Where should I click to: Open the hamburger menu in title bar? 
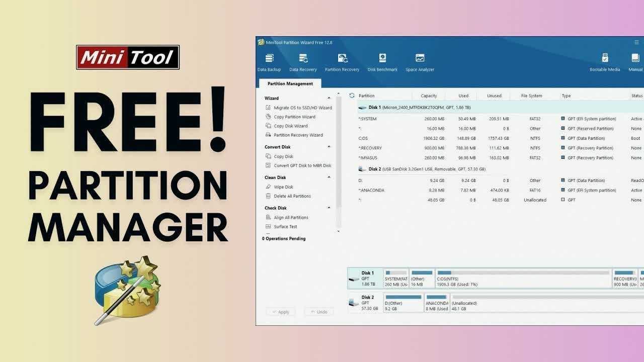(x=636, y=42)
